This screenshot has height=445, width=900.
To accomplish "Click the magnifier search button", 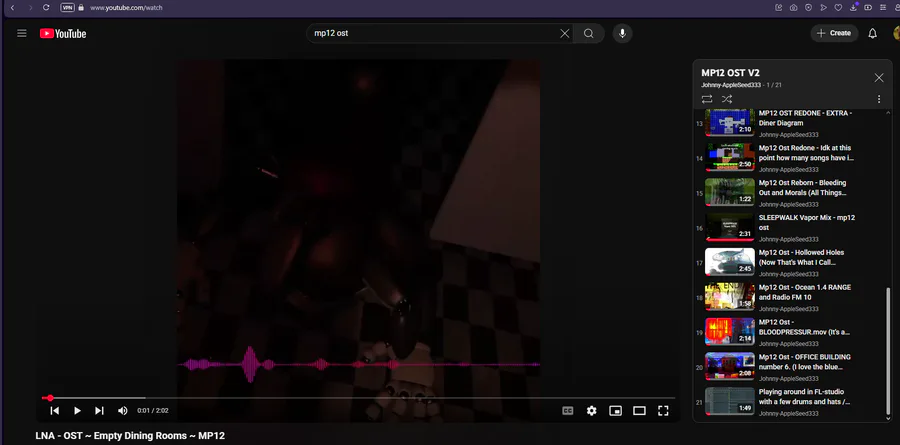I will (x=588, y=33).
